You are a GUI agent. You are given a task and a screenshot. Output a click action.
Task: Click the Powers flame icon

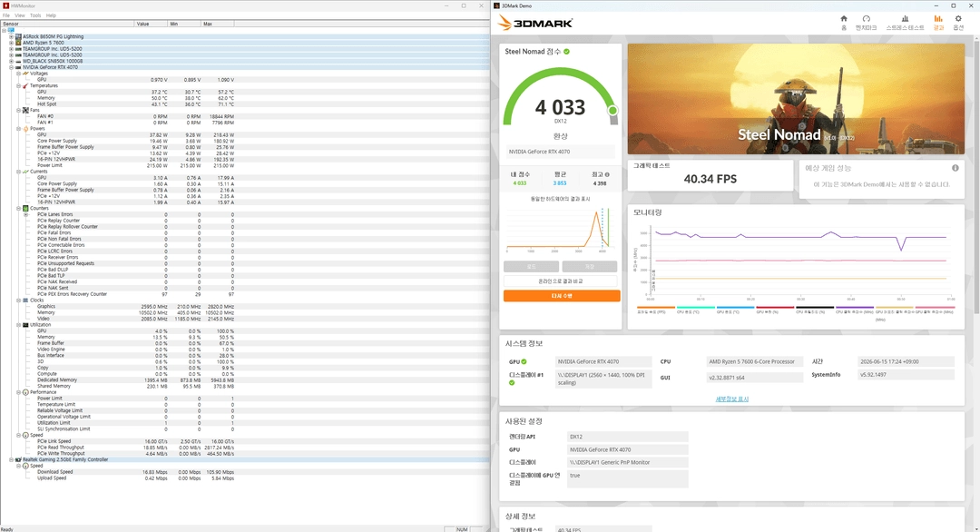(25, 129)
